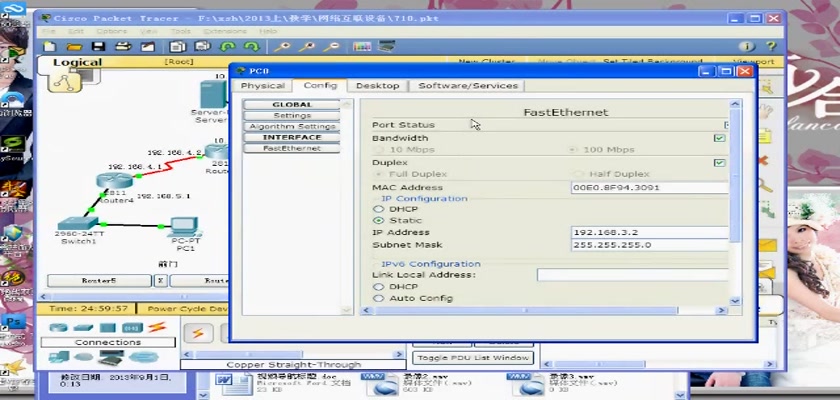Open Algorithm Settings in PC0 config

pyautogui.click(x=292, y=127)
